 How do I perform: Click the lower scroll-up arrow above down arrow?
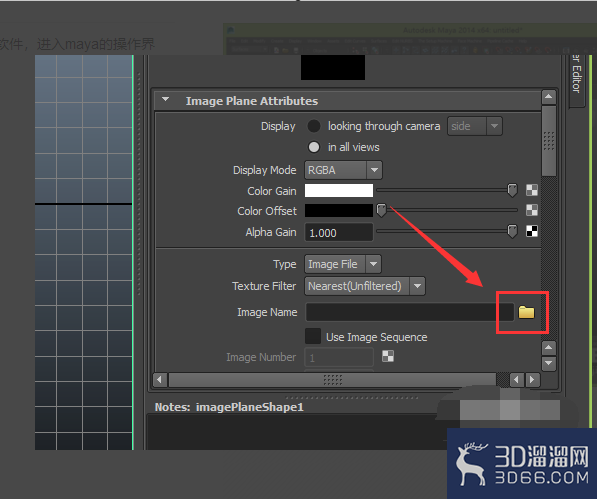(x=549, y=348)
